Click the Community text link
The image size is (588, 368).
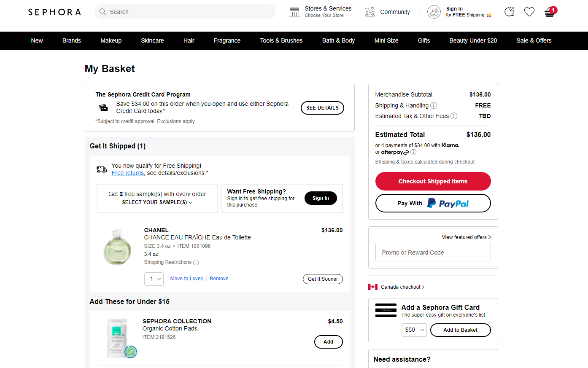[395, 12]
